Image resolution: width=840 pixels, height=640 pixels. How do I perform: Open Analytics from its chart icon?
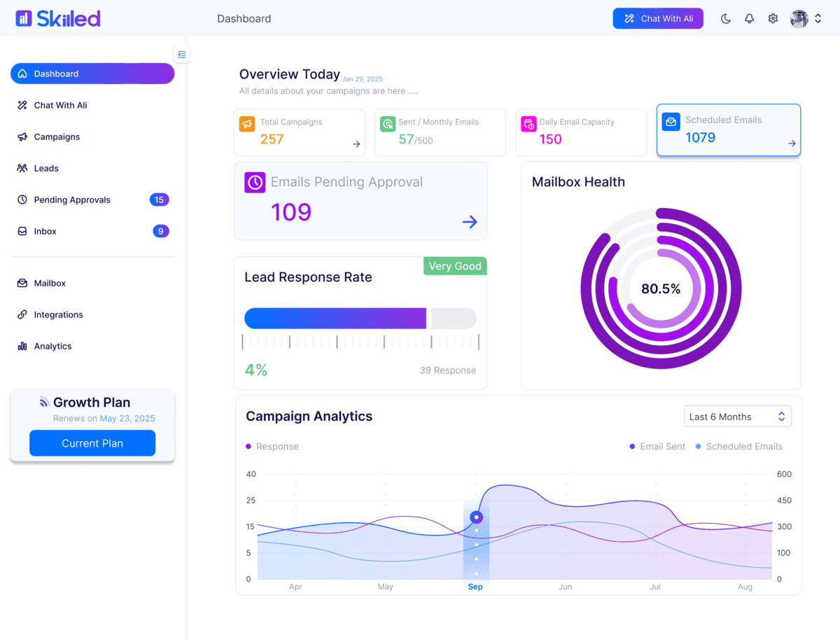pos(22,346)
